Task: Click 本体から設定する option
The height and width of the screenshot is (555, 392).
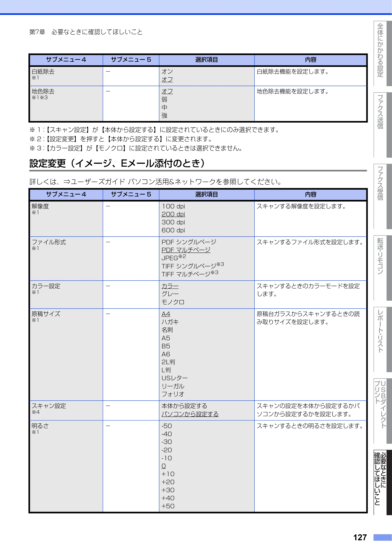Action: [x=184, y=406]
